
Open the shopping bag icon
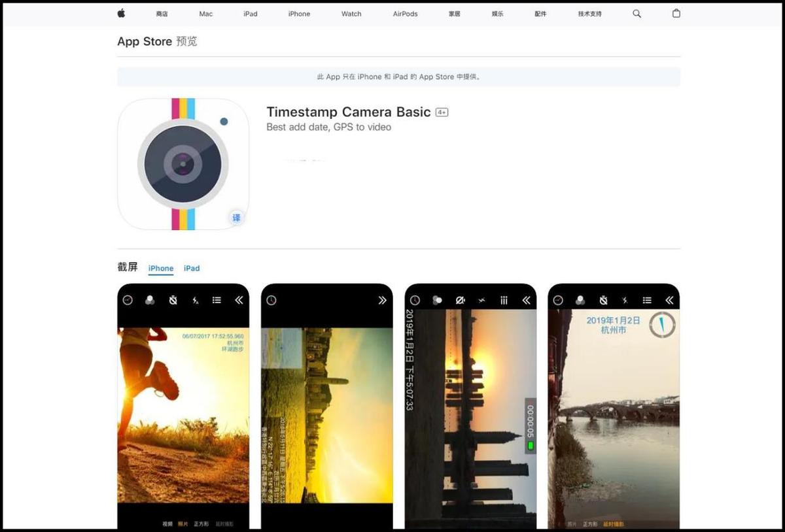[676, 14]
